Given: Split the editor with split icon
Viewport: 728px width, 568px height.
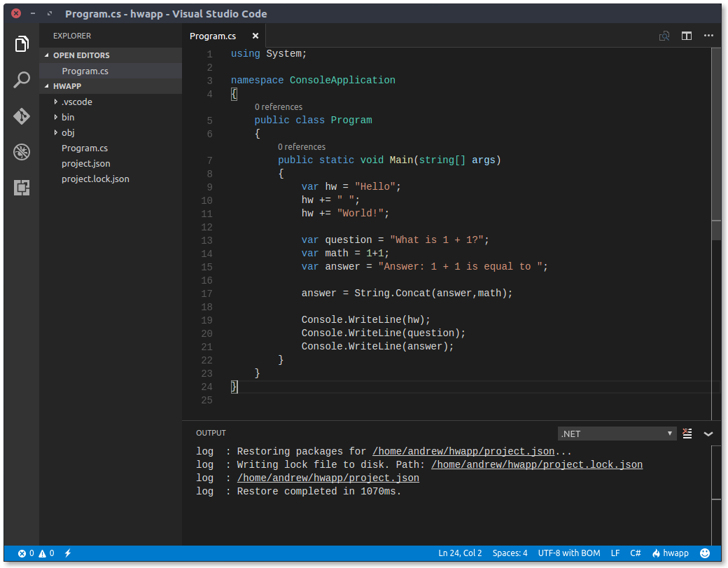Looking at the screenshot, I should click(x=687, y=36).
